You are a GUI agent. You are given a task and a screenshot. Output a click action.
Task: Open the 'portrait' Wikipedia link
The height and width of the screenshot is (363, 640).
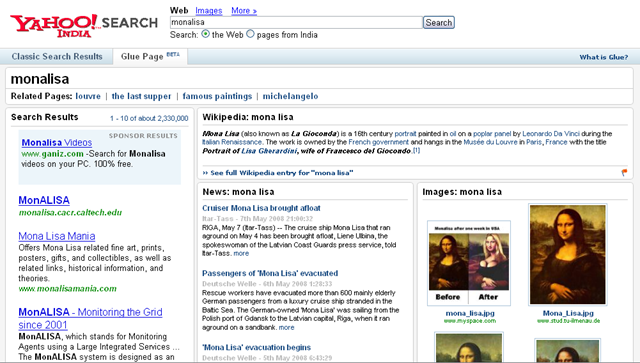[x=405, y=134]
